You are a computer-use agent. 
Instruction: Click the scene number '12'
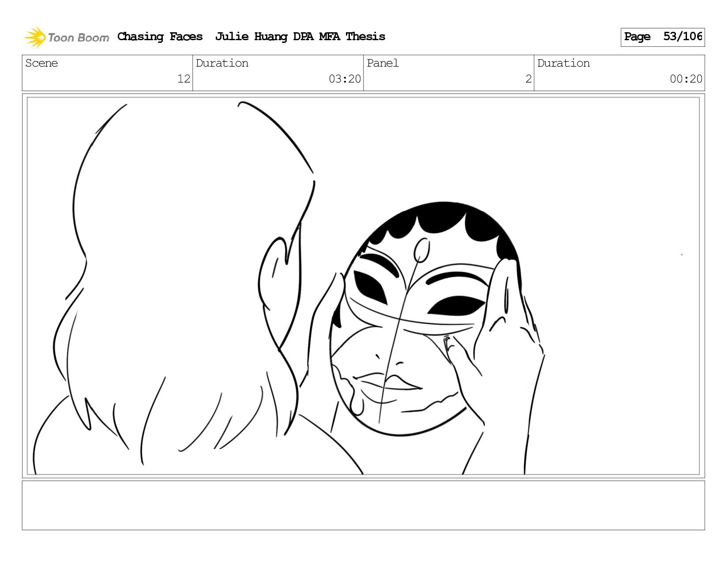click(x=184, y=79)
